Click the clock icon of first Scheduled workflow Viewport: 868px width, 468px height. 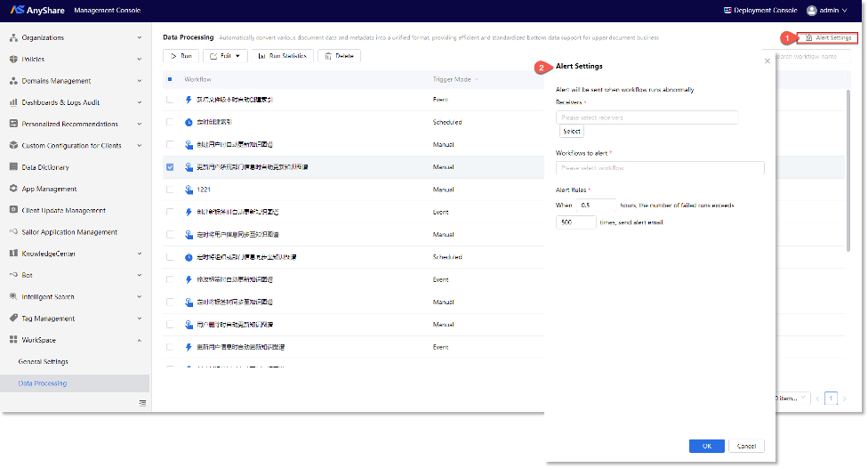(x=189, y=122)
